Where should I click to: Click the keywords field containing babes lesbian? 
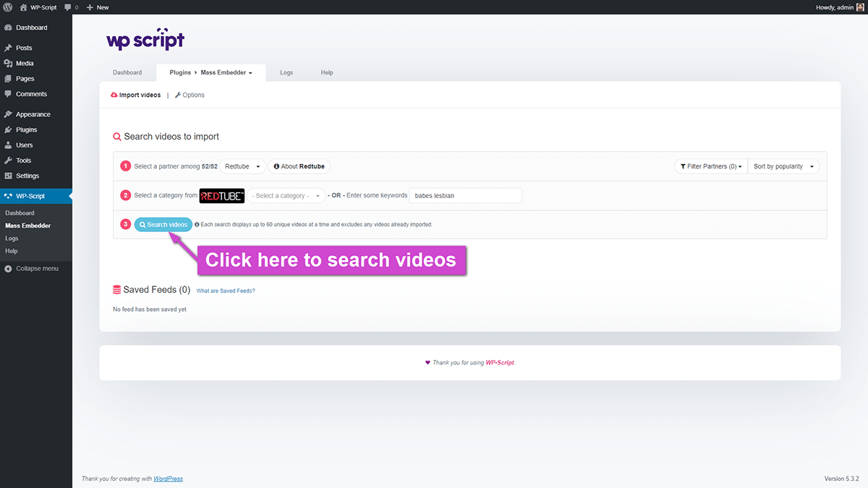pyautogui.click(x=465, y=196)
